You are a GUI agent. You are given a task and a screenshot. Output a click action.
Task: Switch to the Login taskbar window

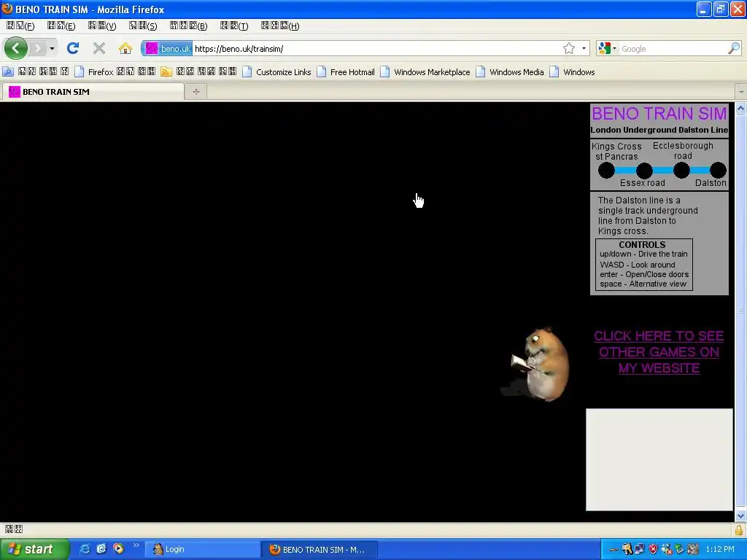pyautogui.click(x=202, y=550)
